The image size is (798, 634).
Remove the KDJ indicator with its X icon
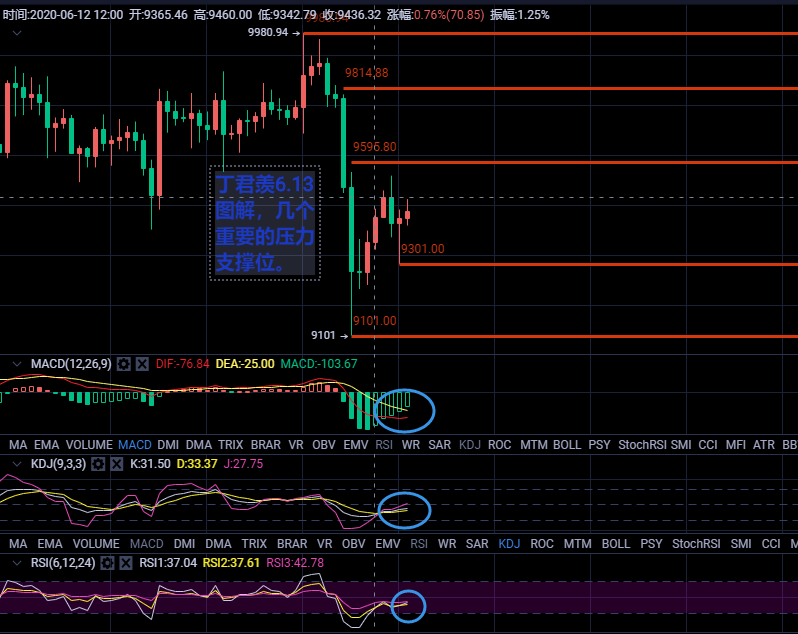coord(117,464)
